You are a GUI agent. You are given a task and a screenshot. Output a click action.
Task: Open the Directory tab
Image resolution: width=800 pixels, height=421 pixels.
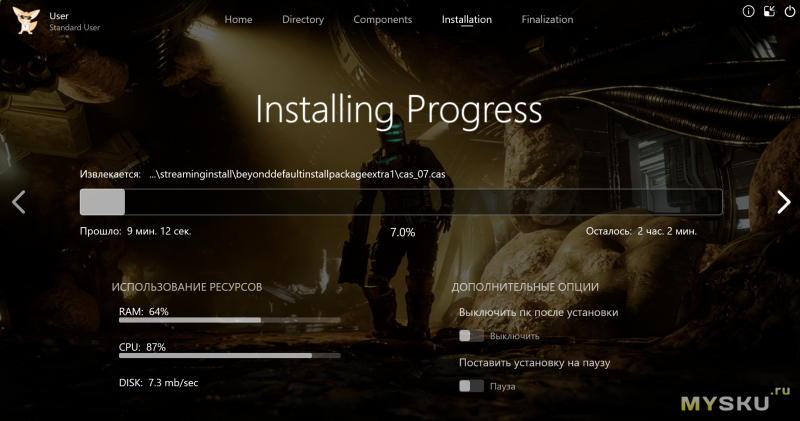click(x=303, y=19)
